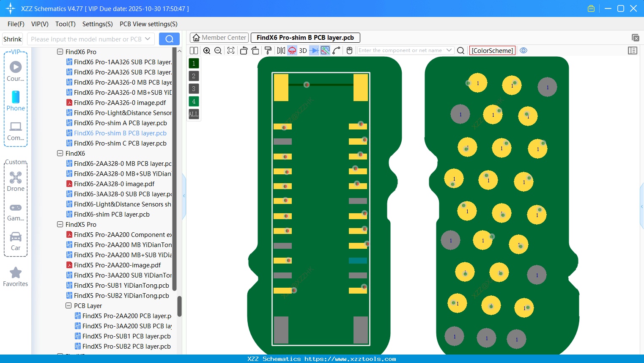Open FindX5 Pro-SUB1 YiDianTong.pcb
Viewport: 644px width, 363px height.
click(121, 285)
